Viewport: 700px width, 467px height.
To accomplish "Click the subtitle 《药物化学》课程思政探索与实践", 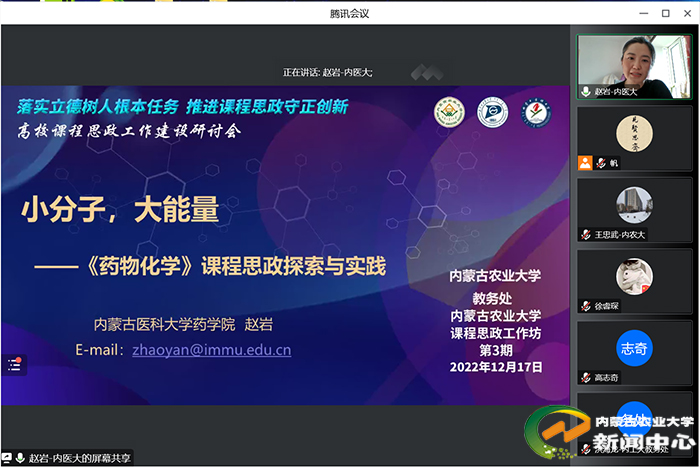I will pyautogui.click(x=234, y=266).
